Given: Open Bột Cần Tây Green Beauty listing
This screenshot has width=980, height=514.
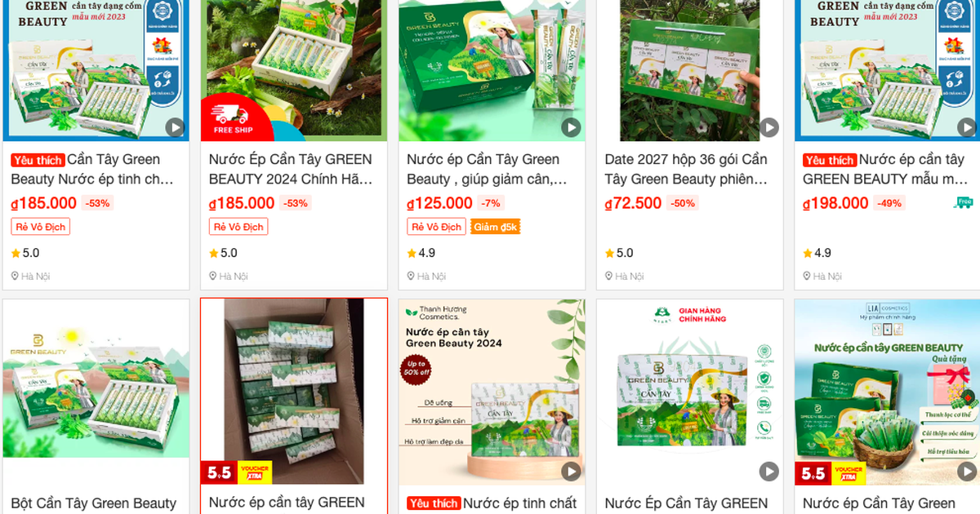Looking at the screenshot, I should click(94, 503).
